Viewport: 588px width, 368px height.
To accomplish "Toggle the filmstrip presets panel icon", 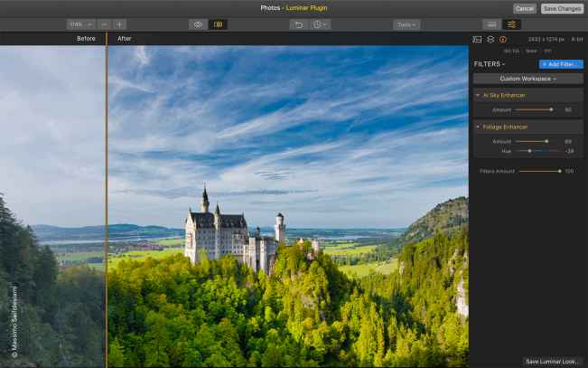I will tap(490, 24).
